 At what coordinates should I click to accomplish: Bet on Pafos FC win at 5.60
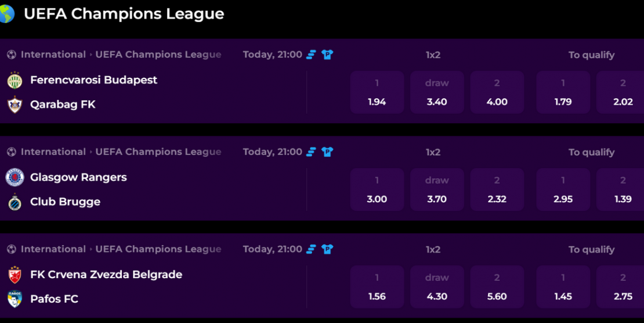(497, 287)
